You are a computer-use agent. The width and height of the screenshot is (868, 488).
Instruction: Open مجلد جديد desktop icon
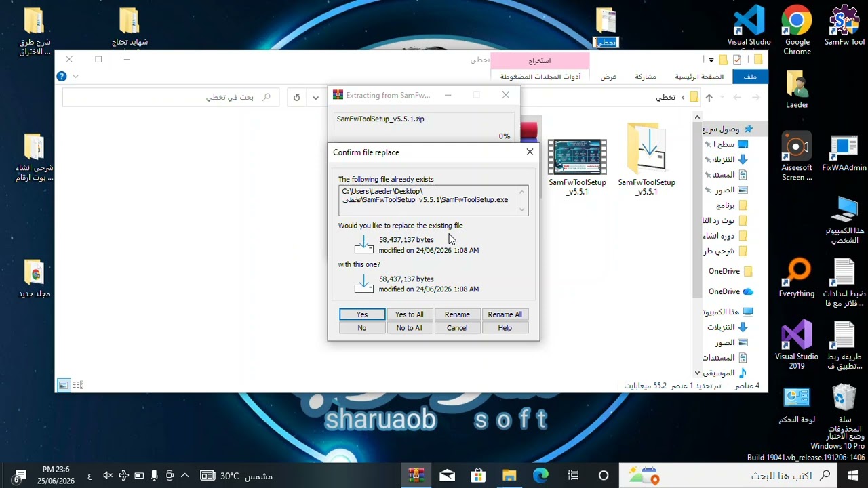click(x=34, y=279)
